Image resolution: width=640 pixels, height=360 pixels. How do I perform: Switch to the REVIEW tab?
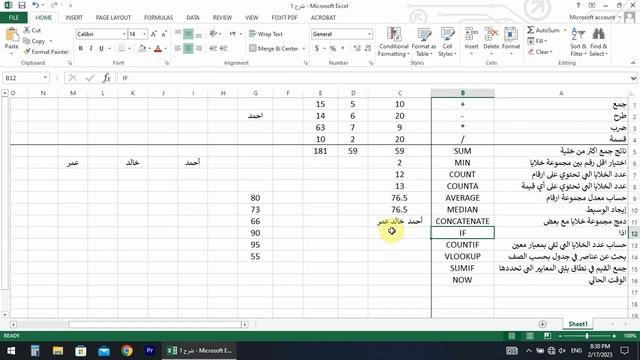[x=222, y=18]
